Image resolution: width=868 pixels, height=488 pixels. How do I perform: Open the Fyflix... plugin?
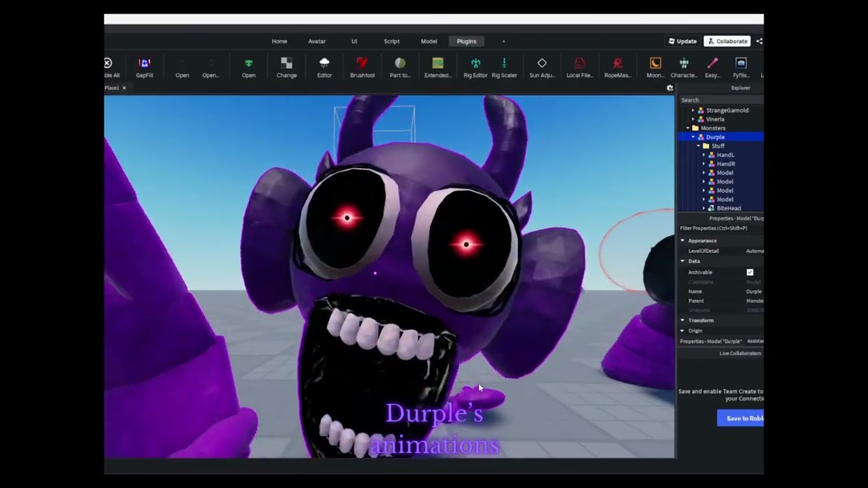(741, 68)
